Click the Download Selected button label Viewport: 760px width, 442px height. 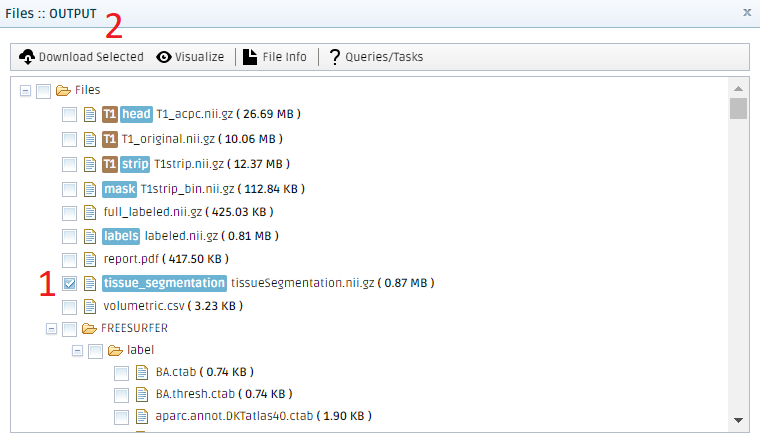click(x=91, y=57)
